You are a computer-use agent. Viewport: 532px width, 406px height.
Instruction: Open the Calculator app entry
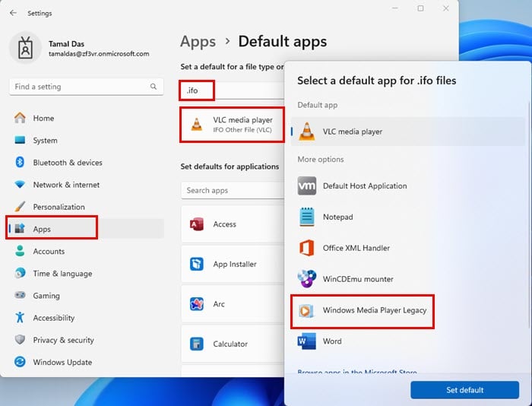(x=233, y=344)
